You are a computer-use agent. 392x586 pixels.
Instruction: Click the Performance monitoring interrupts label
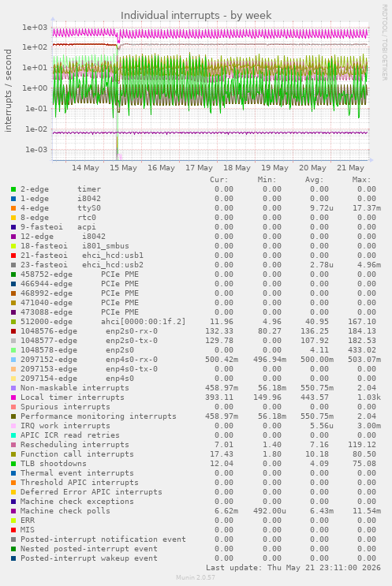coord(99,416)
